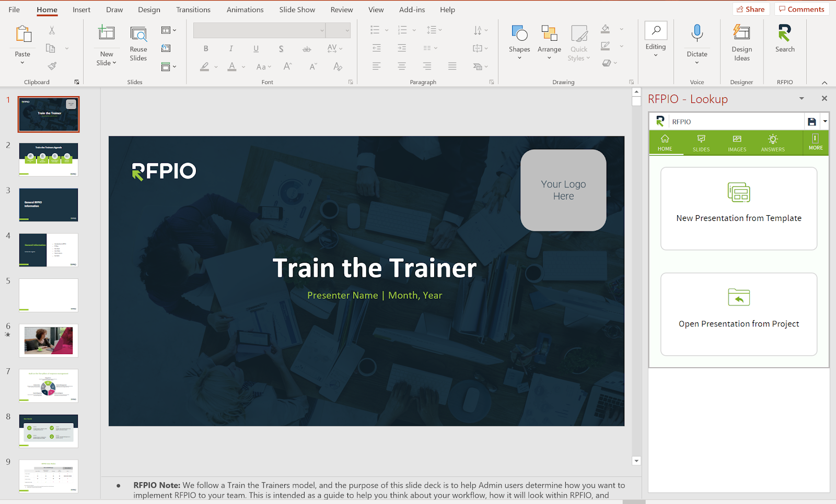This screenshot has height=504, width=836.
Task: Open the font name combo box
Action: click(x=260, y=30)
